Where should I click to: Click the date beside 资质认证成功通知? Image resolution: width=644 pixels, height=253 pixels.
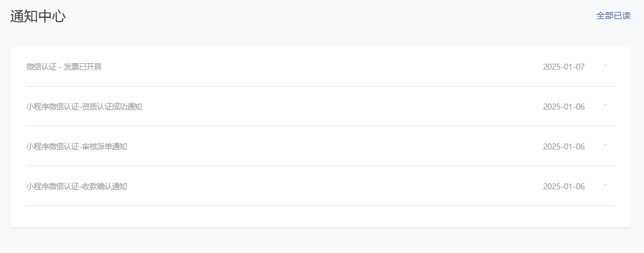(564, 107)
